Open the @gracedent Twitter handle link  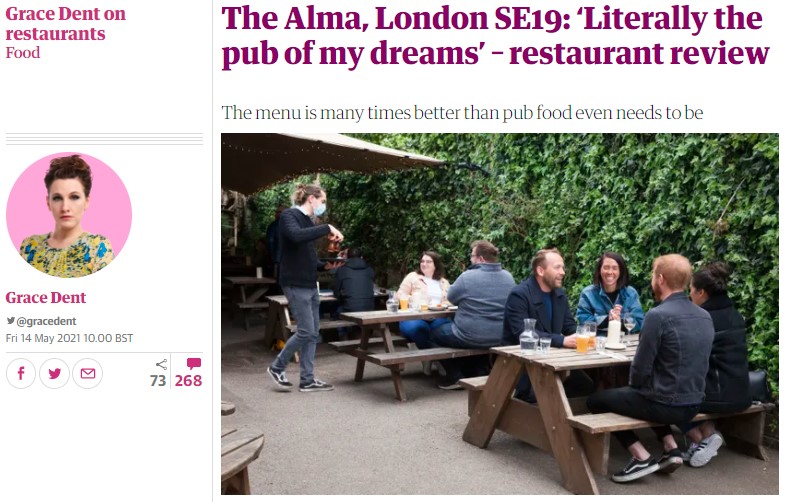pyautogui.click(x=46, y=321)
